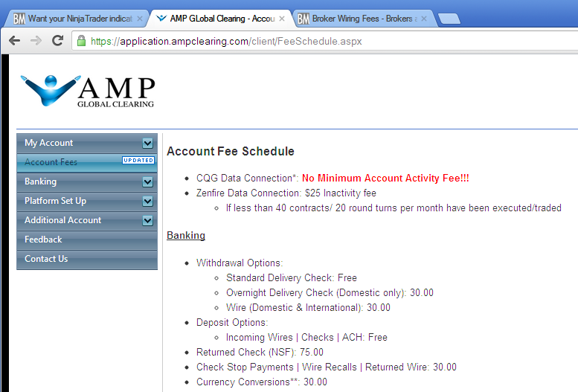Click 'Check Stop Payments | Wire Recalls' line
This screenshot has height=392, width=578.
327,367
